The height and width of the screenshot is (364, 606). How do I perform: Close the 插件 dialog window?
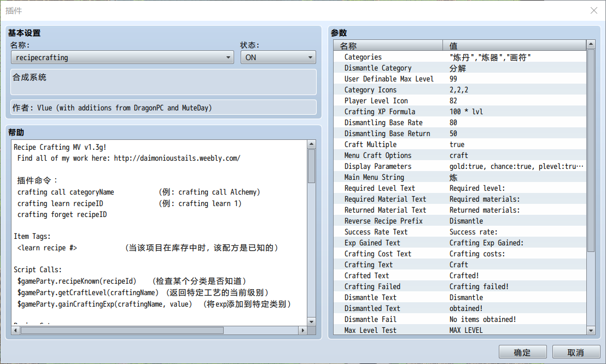tap(594, 10)
